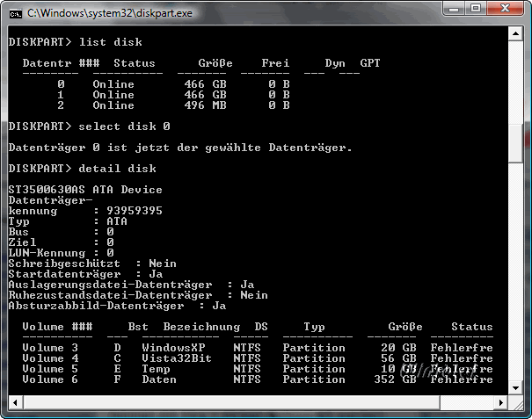The height and width of the screenshot is (419, 532).
Task: Click the vertical scrollbar up arrow
Action: pos(515,33)
